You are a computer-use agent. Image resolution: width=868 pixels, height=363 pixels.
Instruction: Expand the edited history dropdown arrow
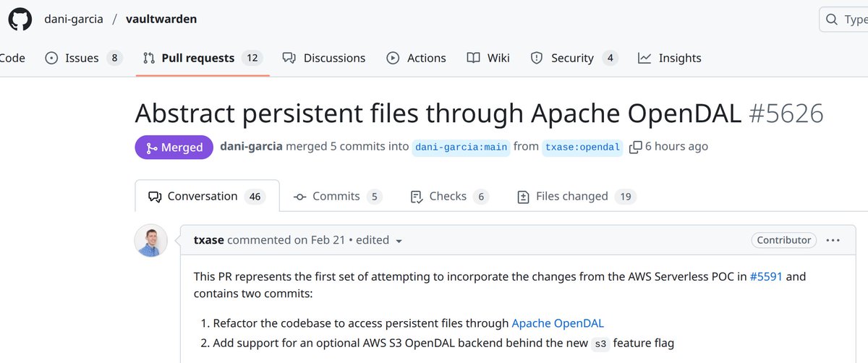click(399, 240)
